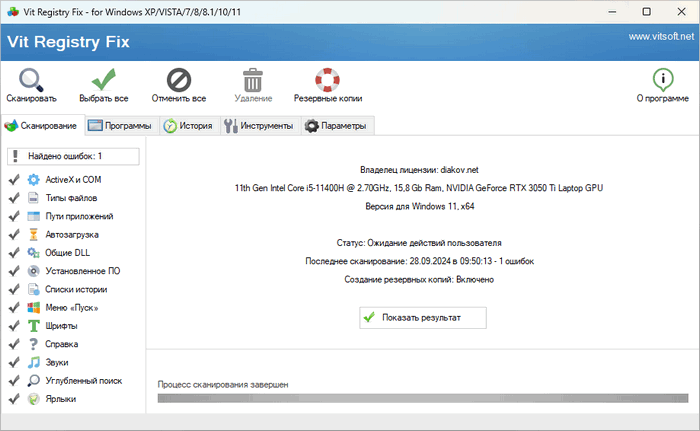Open the Параметры tab
This screenshot has height=431, width=700.
[338, 126]
